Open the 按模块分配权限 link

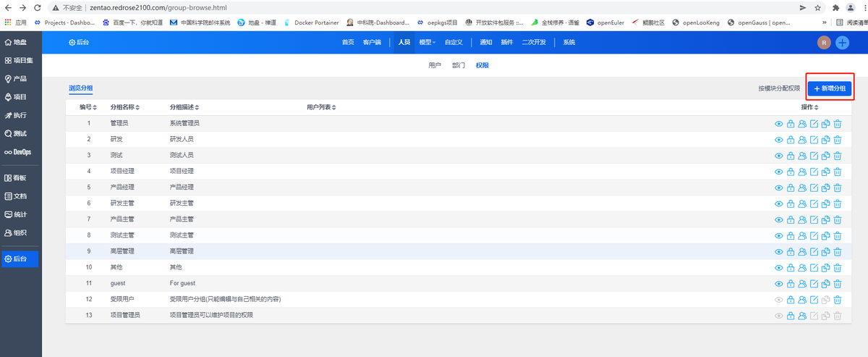(x=779, y=88)
